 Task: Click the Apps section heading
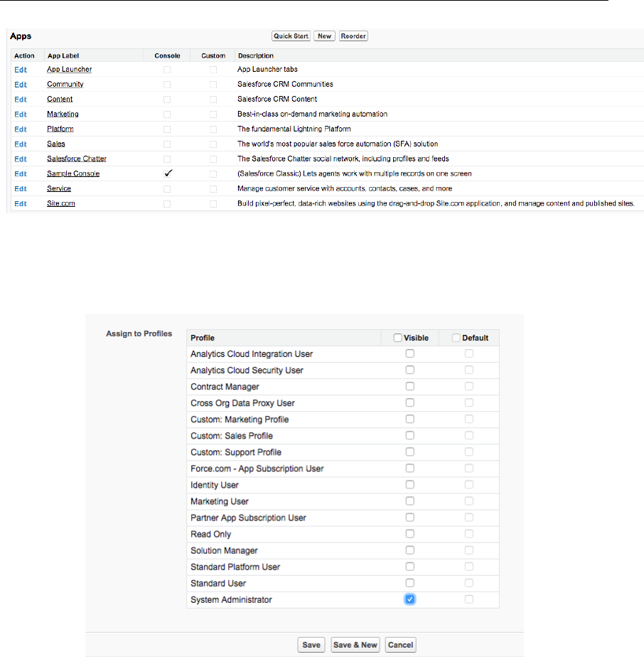coord(21,36)
